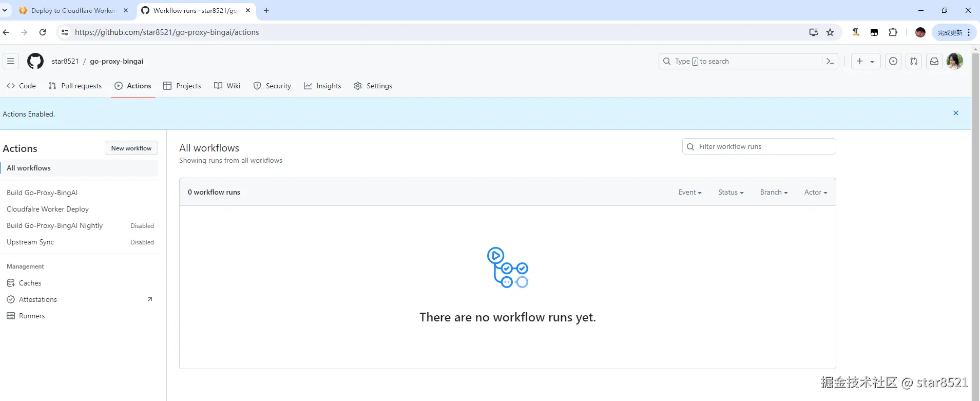Open Runners under Management
The image size is (980, 401).
click(x=26, y=316)
